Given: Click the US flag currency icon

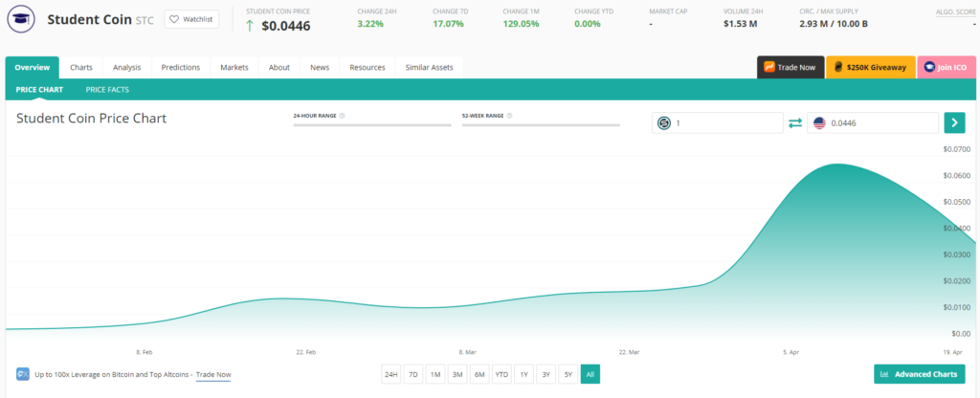Looking at the screenshot, I should pos(819,122).
